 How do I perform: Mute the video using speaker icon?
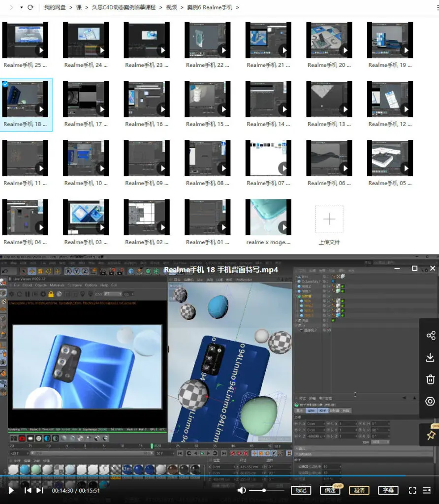tap(242, 490)
